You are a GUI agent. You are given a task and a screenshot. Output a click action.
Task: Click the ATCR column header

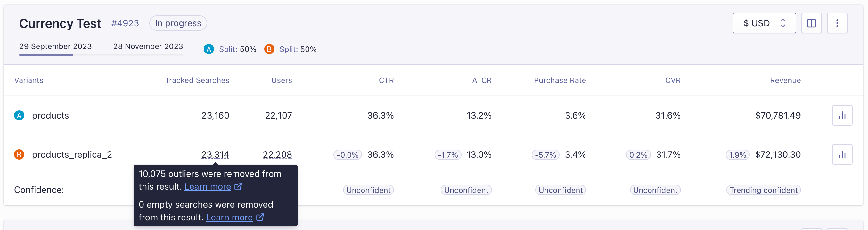(x=481, y=80)
